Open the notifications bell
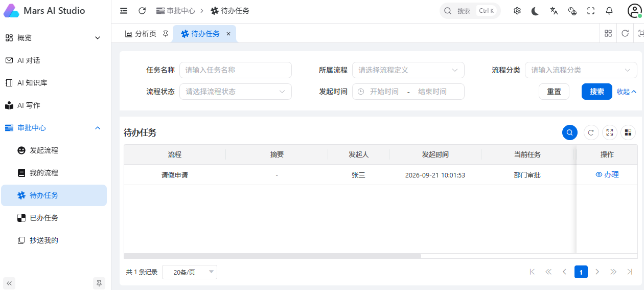 click(609, 11)
